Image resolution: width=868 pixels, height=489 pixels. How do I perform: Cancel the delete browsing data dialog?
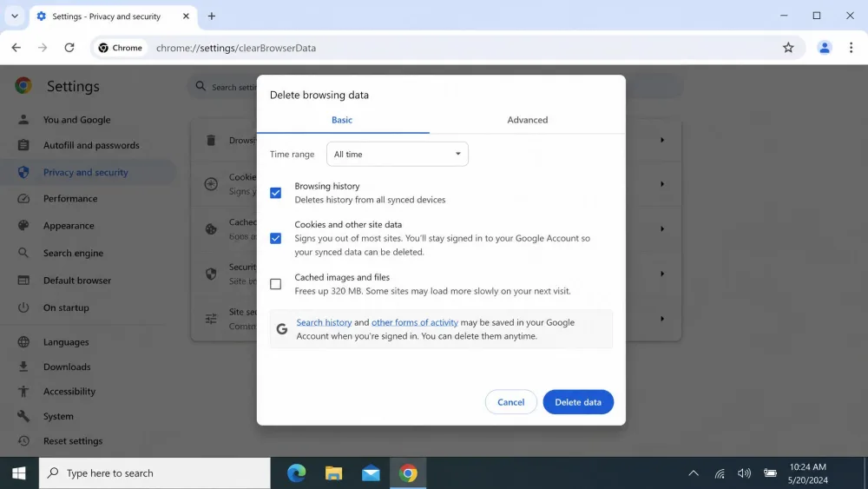[x=510, y=402]
